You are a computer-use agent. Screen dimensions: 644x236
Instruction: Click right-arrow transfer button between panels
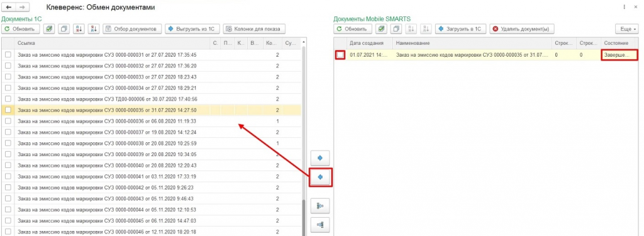(320, 157)
